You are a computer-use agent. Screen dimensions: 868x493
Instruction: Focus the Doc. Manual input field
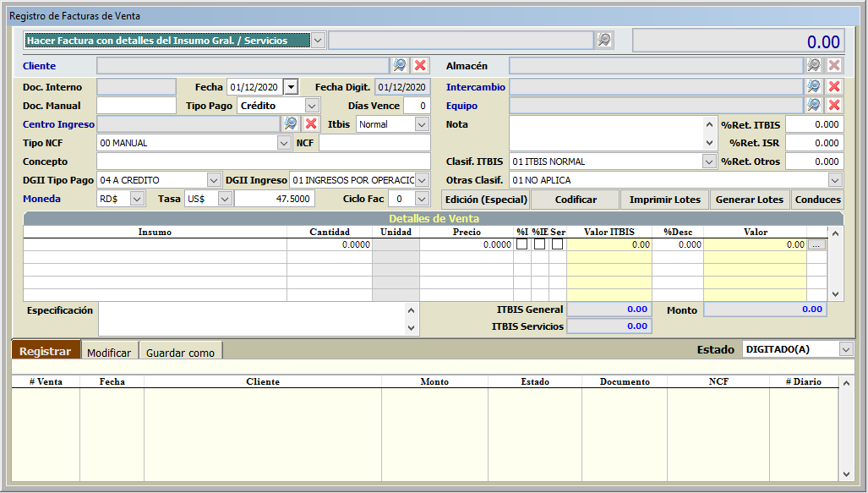pyautogui.click(x=136, y=106)
